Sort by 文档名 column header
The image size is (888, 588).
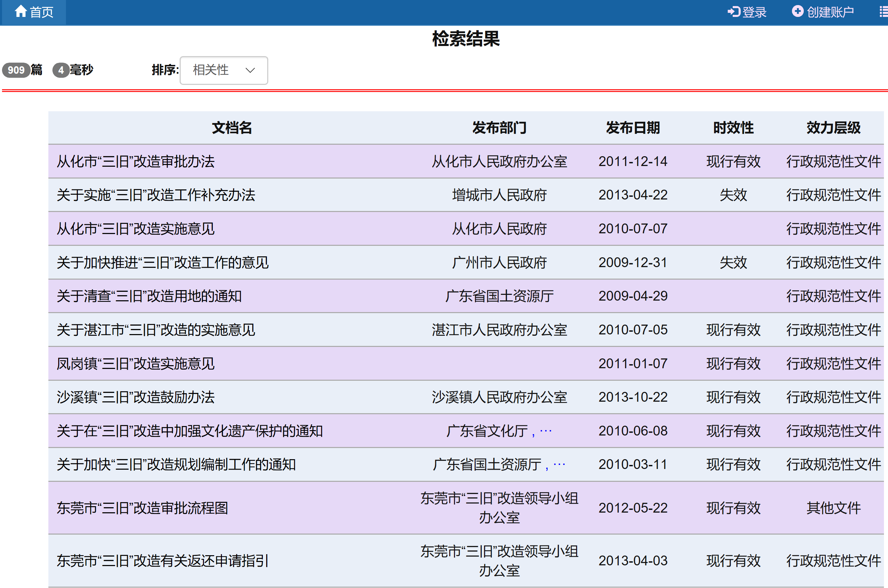coord(232,128)
